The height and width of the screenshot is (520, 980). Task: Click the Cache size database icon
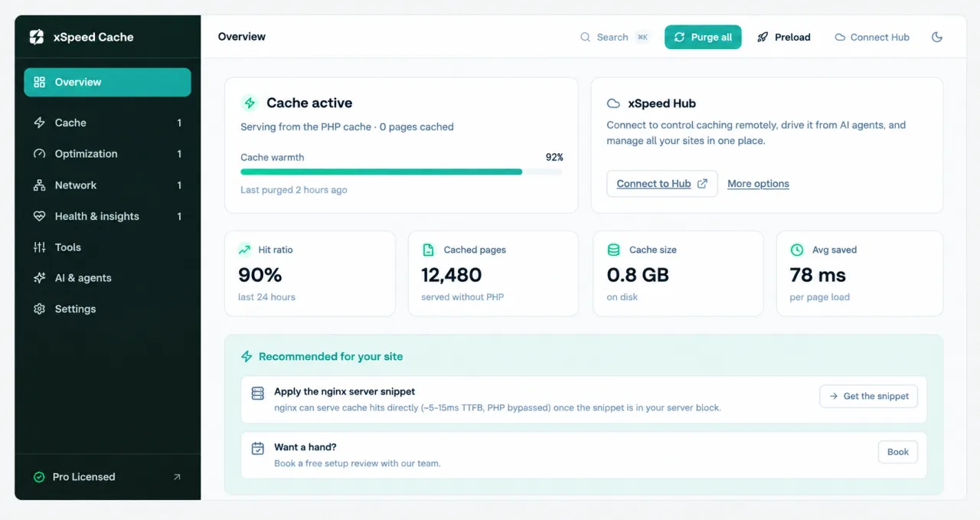point(613,250)
